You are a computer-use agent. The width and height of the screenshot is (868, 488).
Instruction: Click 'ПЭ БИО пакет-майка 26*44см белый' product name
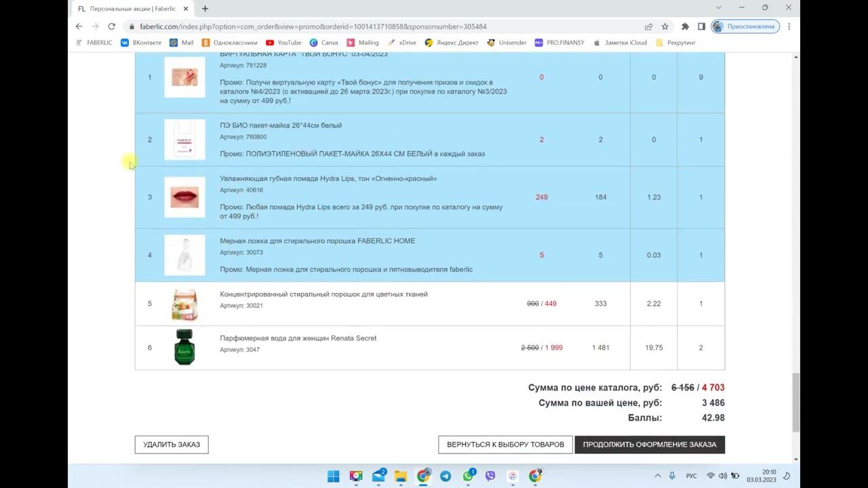coord(281,125)
